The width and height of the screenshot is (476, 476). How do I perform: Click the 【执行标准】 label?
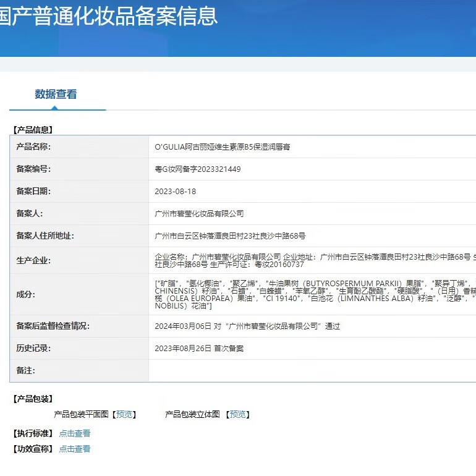33,433
